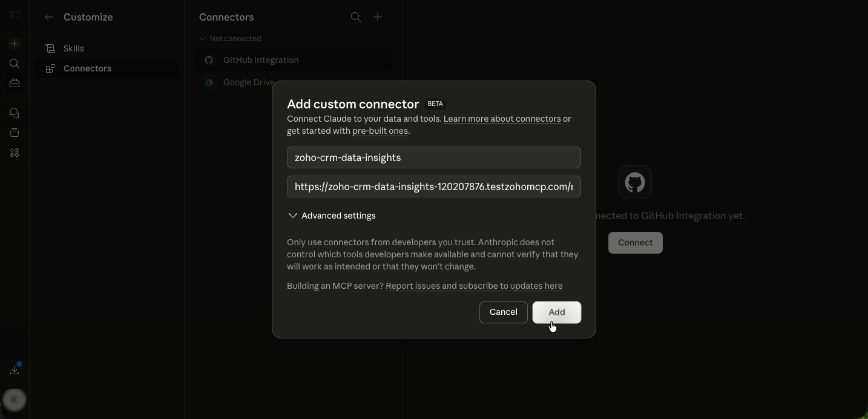868x419 pixels.
Task: Click the connector name field
Action: click(x=434, y=157)
